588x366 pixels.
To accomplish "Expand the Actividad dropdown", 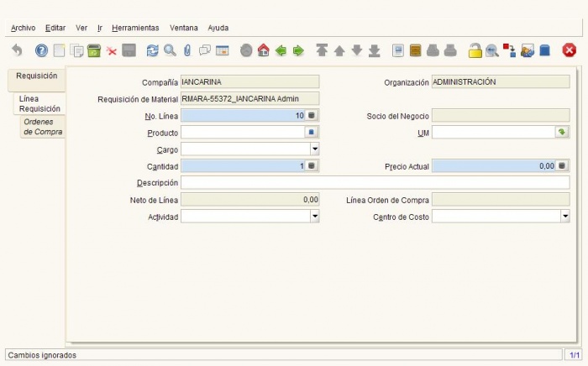I will 315,216.
